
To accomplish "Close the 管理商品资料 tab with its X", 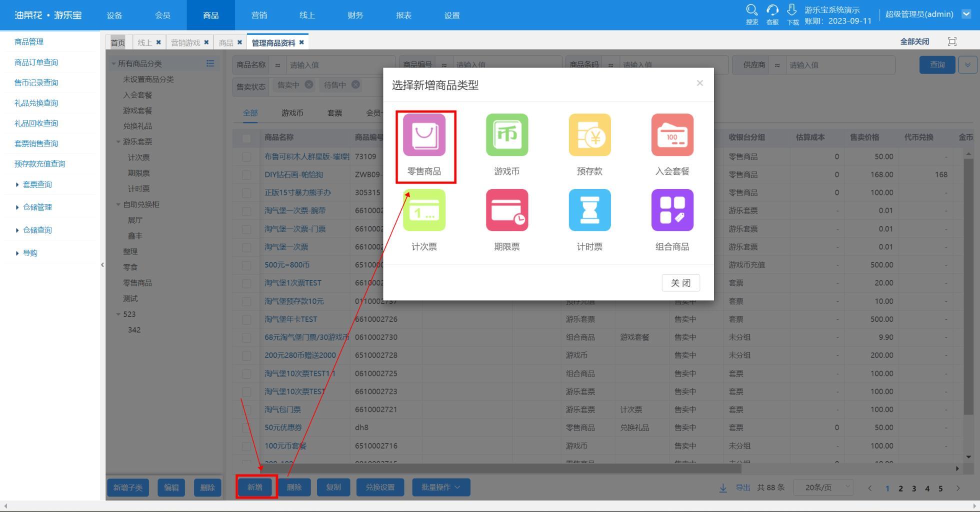I will 301,42.
